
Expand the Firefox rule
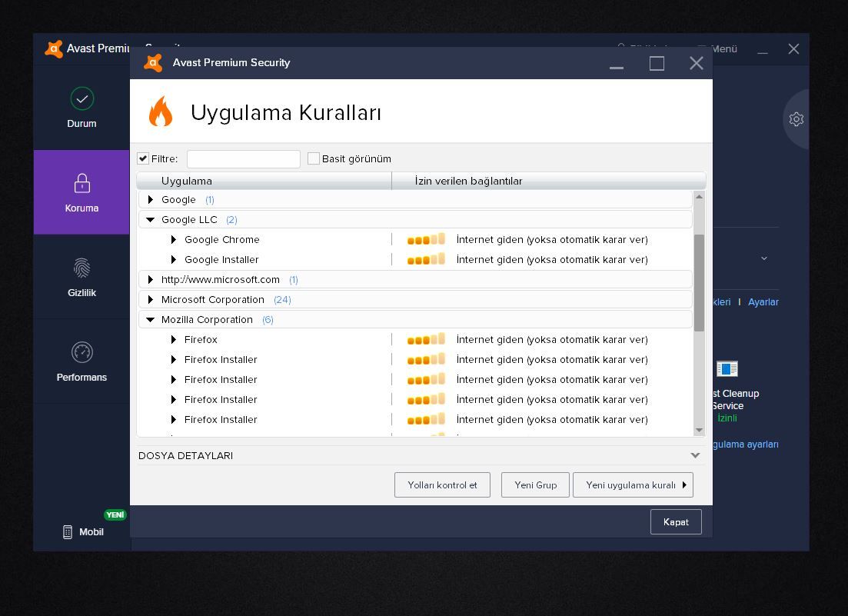pos(174,340)
